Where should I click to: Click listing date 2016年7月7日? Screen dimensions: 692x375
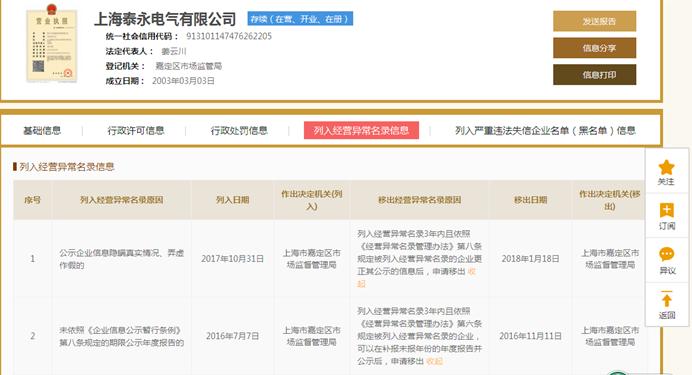pos(233,336)
